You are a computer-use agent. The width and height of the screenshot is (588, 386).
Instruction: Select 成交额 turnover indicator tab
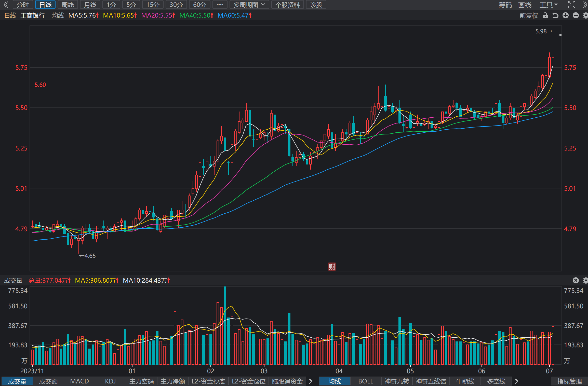tap(48, 381)
